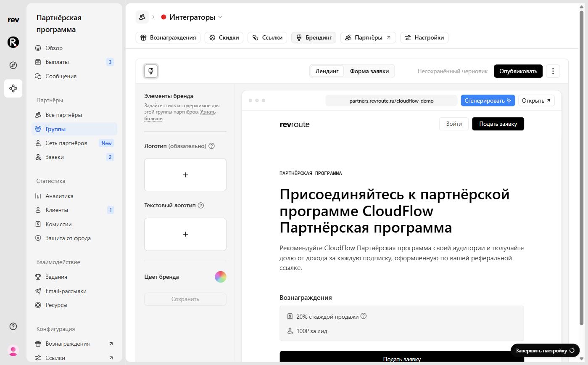588x365 pixels.
Task: Click the Завершить настройку progress pill
Action: [545, 350]
